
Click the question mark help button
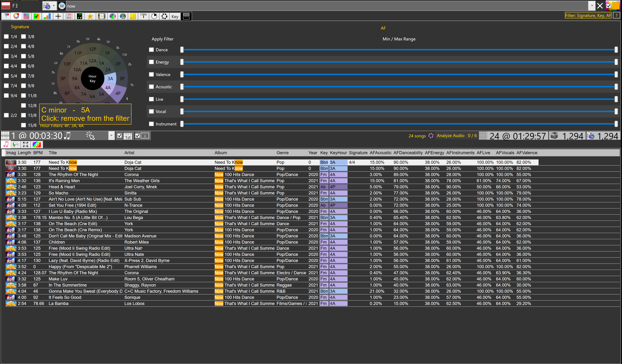tap(617, 16)
